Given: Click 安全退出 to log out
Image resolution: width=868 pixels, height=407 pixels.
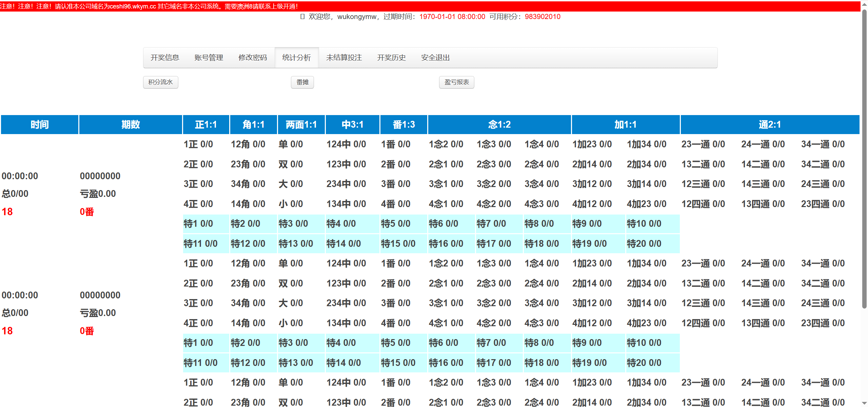Looking at the screenshot, I should pyautogui.click(x=435, y=58).
